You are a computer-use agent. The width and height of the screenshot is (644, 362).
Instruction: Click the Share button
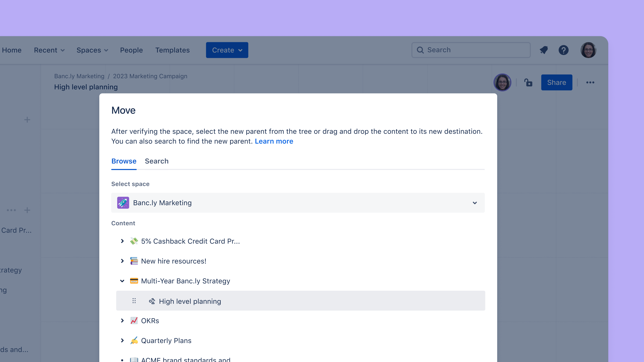(x=556, y=82)
